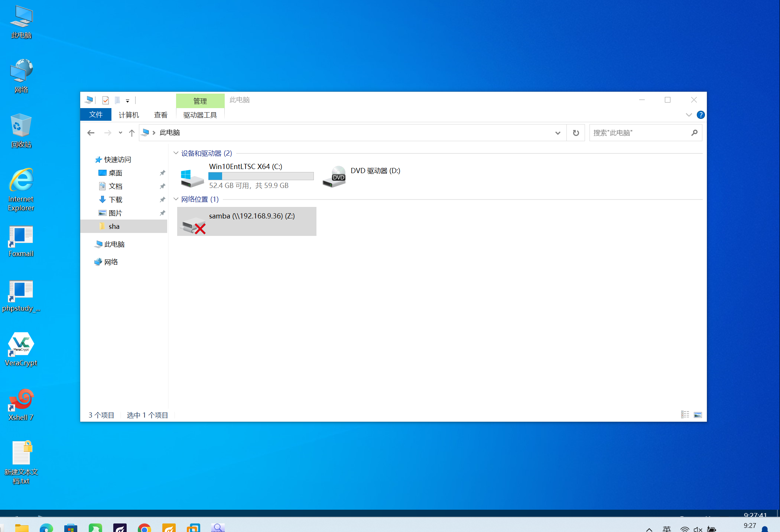Click the search magnifier icon
The image size is (780, 532).
coord(694,133)
